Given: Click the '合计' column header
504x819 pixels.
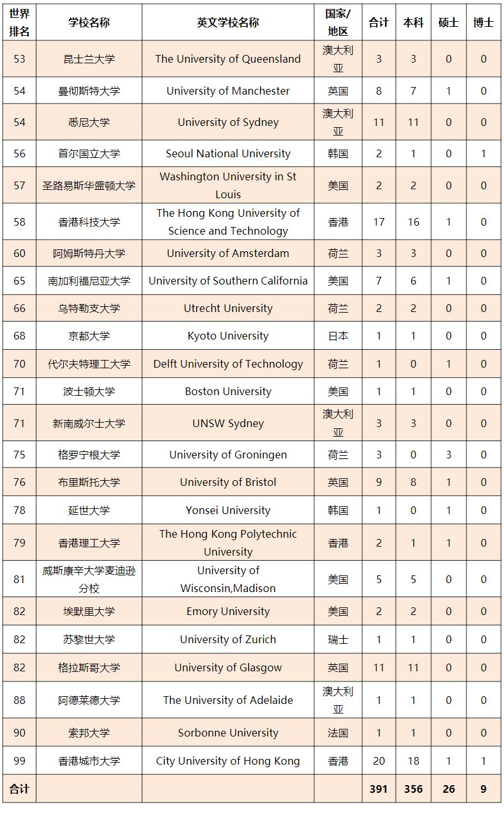Looking at the screenshot, I should (379, 22).
